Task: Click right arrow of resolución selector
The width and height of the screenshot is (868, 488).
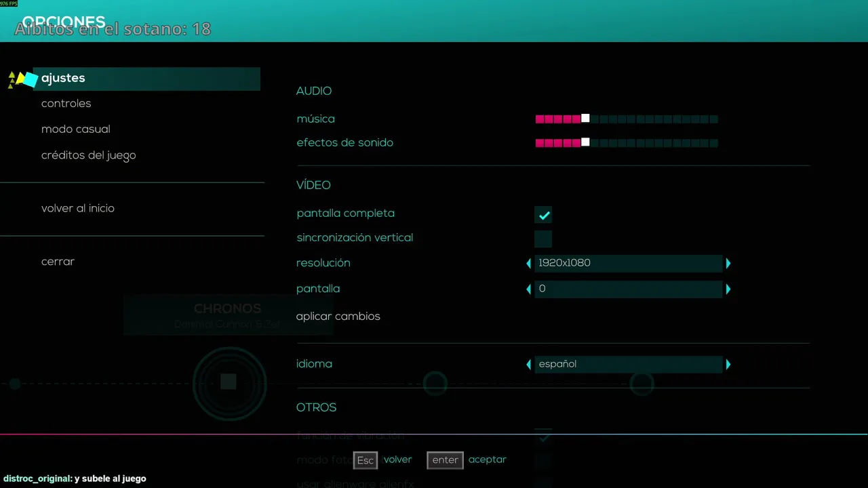Action: 728,263
